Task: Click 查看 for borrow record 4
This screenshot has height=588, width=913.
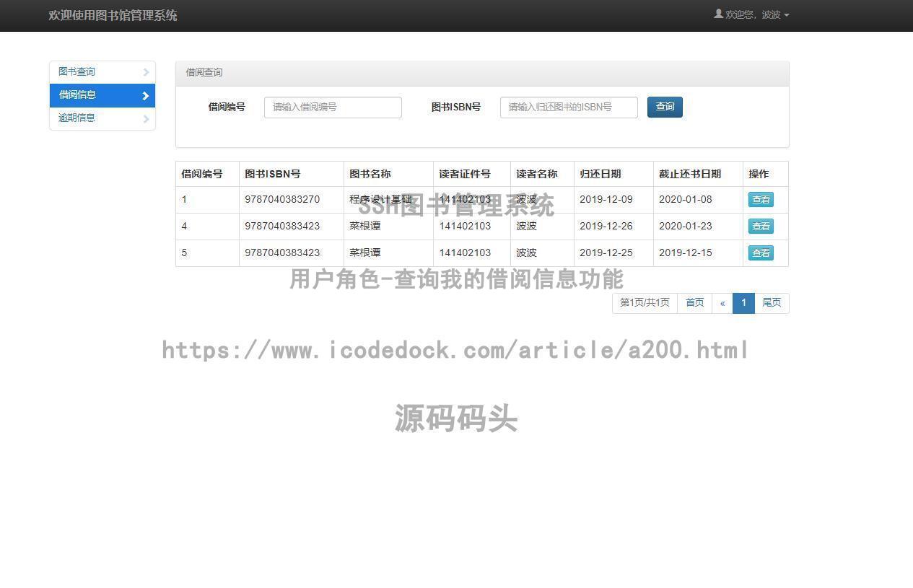Action: (761, 227)
